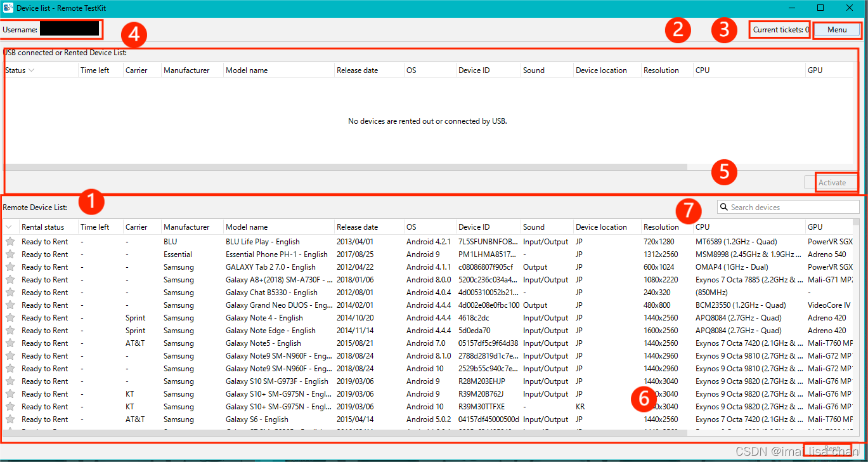Click device ID 'c08086807f905cf'
Image resolution: width=868 pixels, height=462 pixels.
(486, 267)
